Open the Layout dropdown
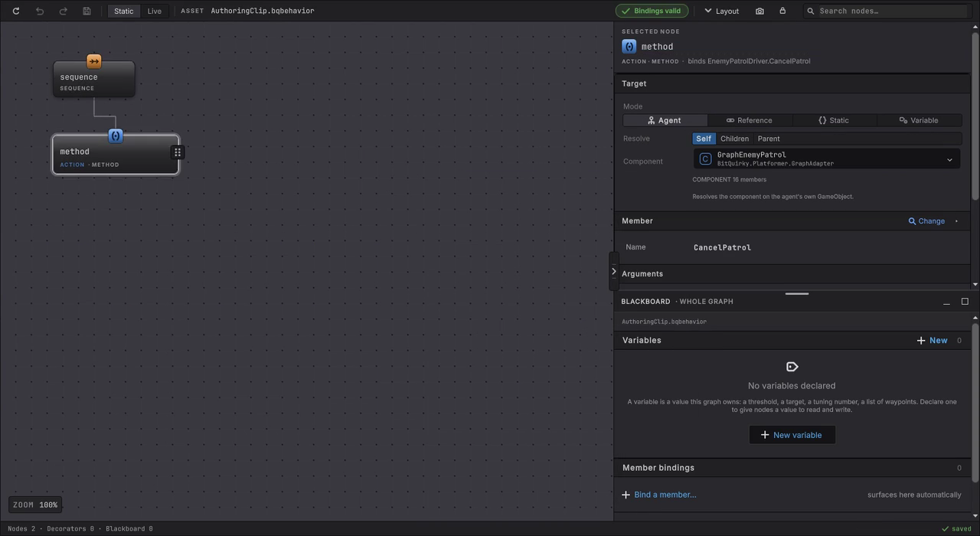The width and height of the screenshot is (980, 536). coord(722,11)
